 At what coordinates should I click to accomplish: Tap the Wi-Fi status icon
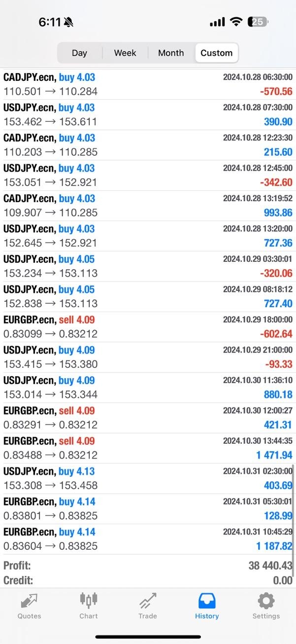tap(236, 22)
